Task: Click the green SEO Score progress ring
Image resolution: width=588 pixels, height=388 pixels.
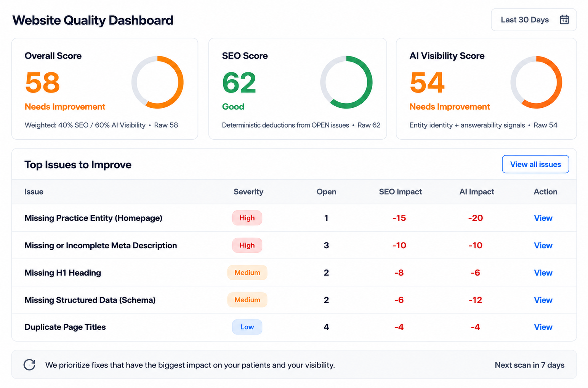Action: pyautogui.click(x=346, y=82)
